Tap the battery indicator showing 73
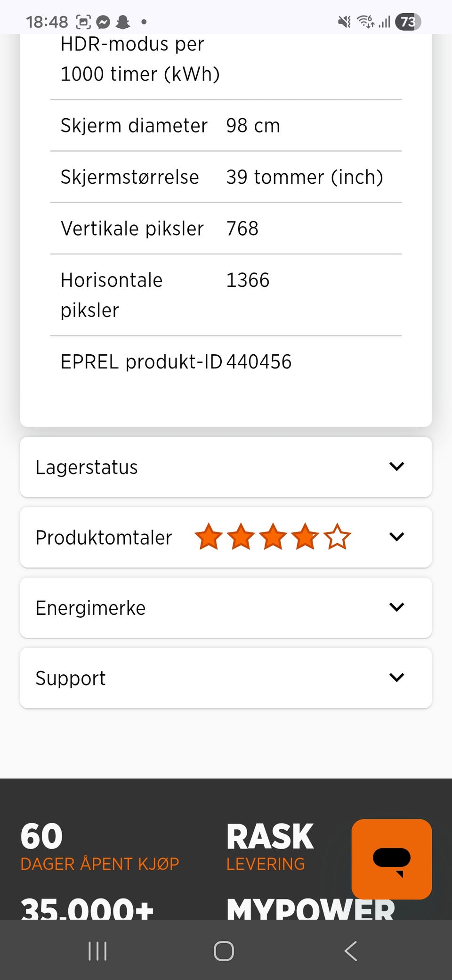 coord(408,22)
